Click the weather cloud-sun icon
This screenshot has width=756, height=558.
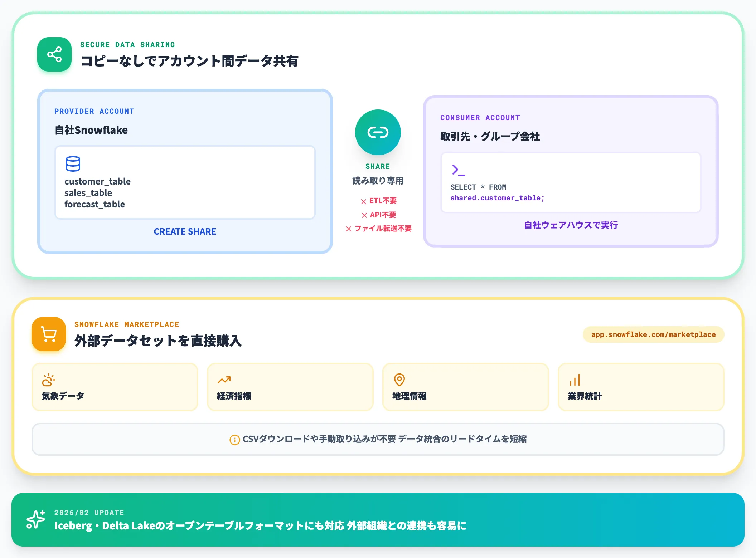(49, 380)
